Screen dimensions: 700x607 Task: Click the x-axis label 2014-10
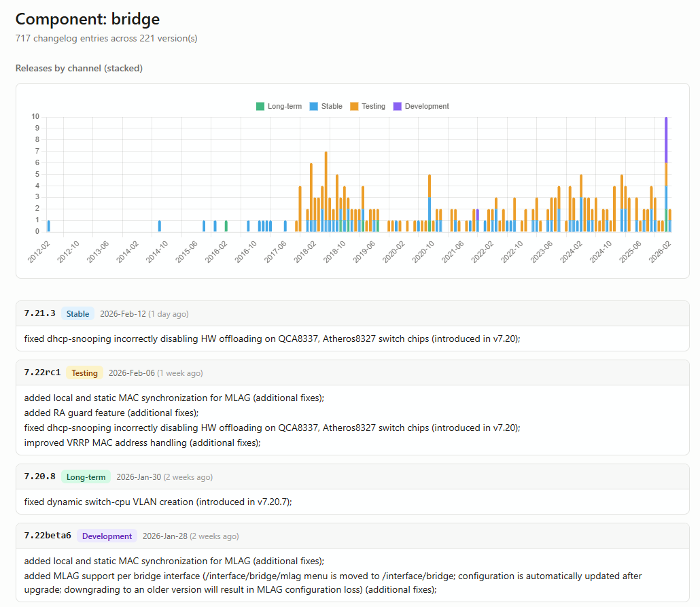[x=157, y=252]
